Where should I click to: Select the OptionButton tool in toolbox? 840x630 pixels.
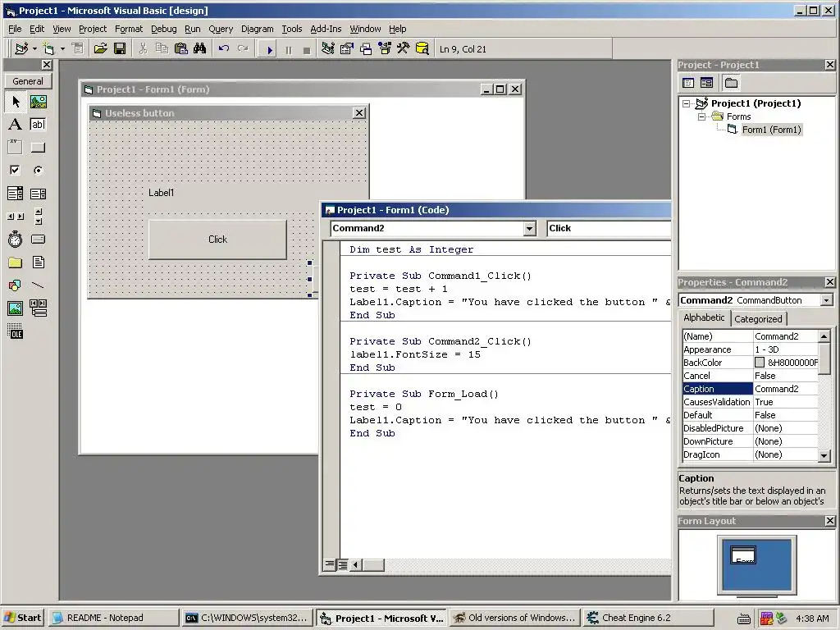tap(38, 171)
